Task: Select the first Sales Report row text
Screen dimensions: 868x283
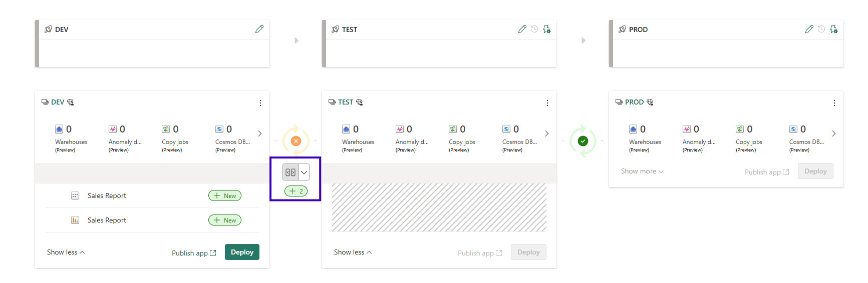Action: (x=107, y=195)
